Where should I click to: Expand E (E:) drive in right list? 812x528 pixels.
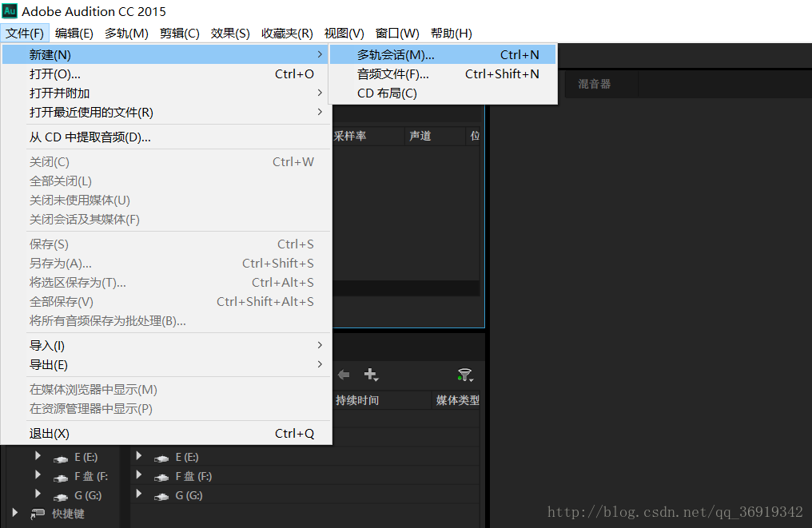click(x=139, y=455)
